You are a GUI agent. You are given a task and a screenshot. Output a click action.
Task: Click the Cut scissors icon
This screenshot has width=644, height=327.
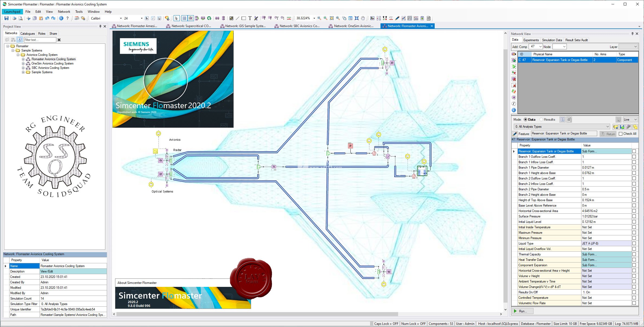tap(28, 18)
